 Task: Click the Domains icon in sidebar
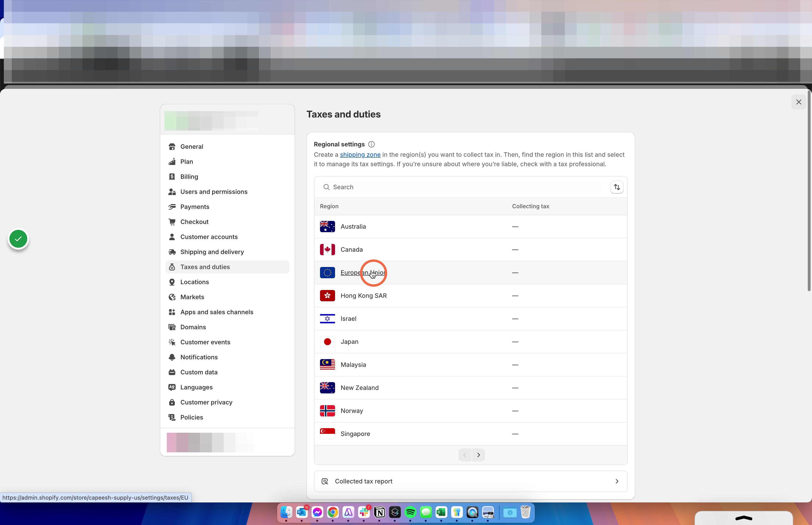[172, 327]
